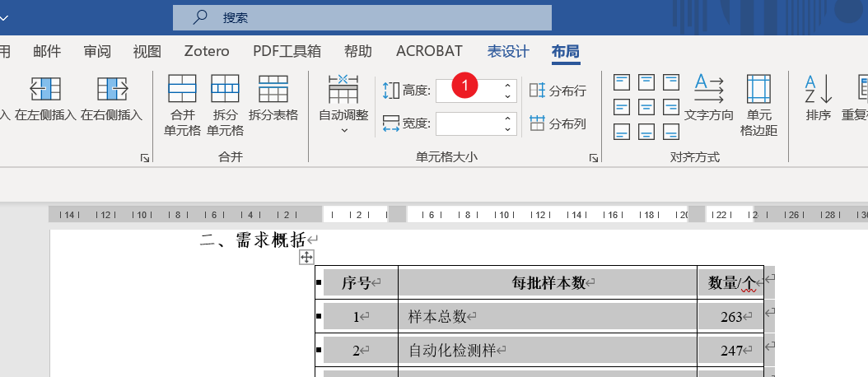This screenshot has height=377, width=868.
Task: Click Distribute Columns button
Action: (x=558, y=123)
